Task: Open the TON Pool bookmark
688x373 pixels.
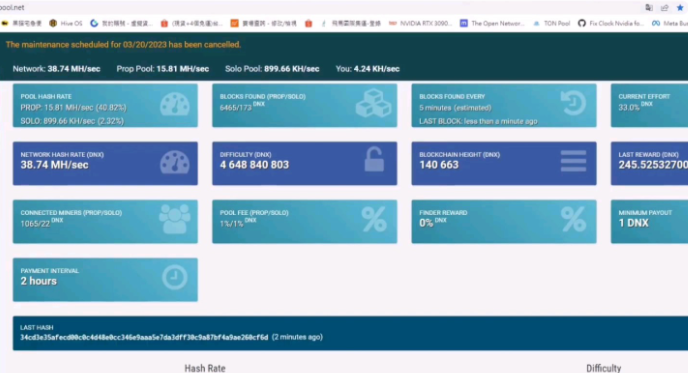Action: tap(552, 23)
